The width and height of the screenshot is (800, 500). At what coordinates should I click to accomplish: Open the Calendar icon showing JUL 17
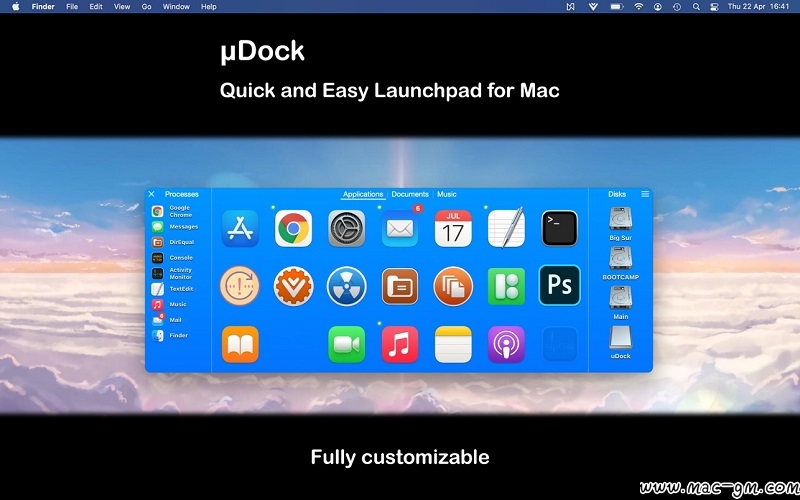(453, 229)
